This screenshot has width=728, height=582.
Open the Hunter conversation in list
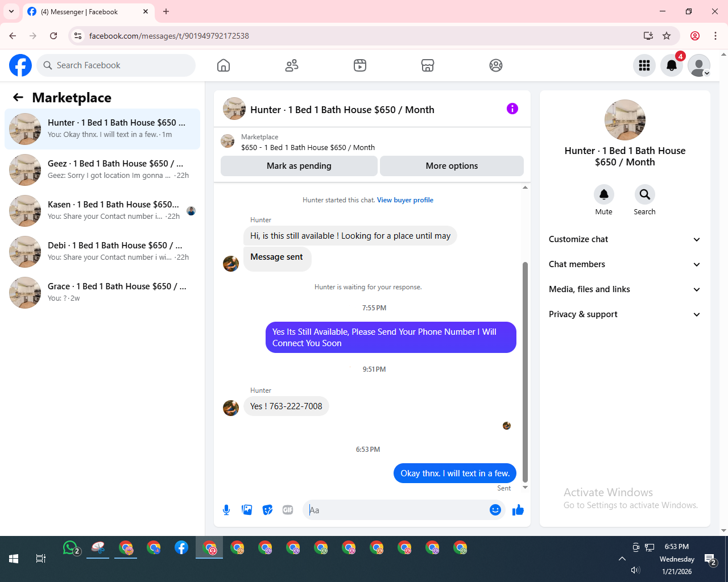point(102,129)
